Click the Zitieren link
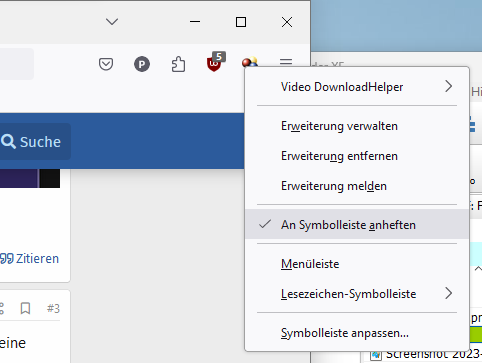The width and height of the screenshot is (482, 363). 29,258
